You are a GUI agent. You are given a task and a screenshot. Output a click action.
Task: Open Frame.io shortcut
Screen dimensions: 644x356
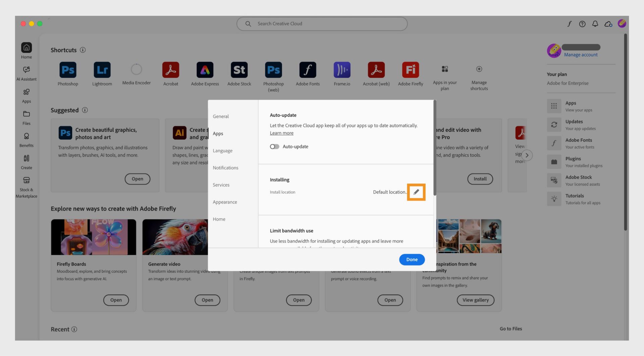[x=342, y=70]
